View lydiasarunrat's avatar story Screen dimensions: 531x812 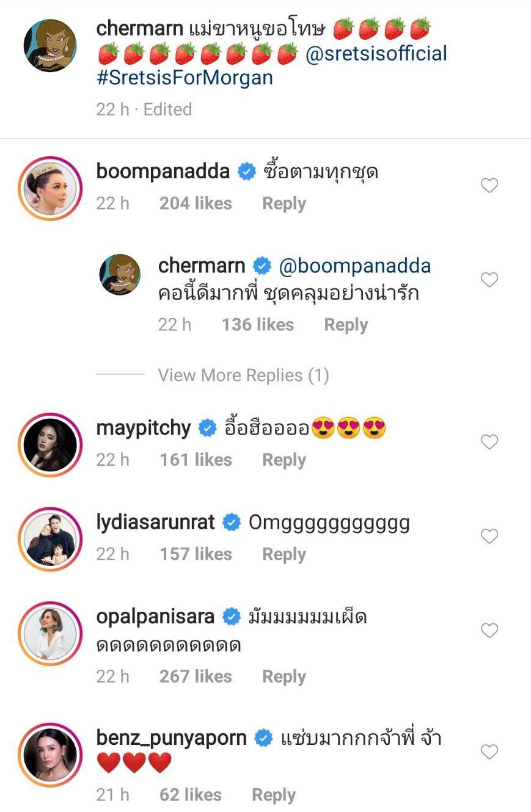(x=50, y=538)
